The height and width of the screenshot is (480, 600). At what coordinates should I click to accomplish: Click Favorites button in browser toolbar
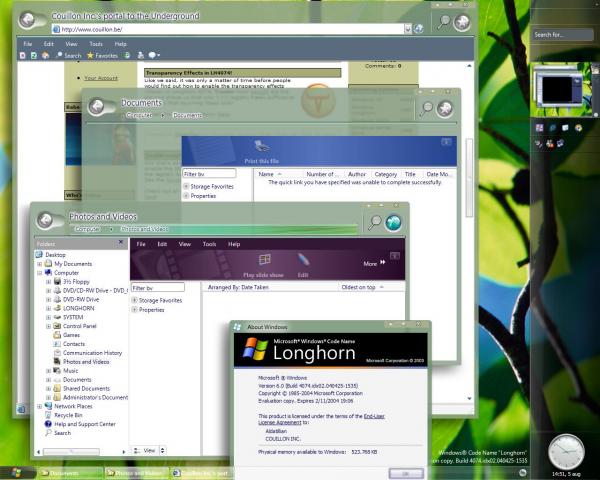coord(102,56)
